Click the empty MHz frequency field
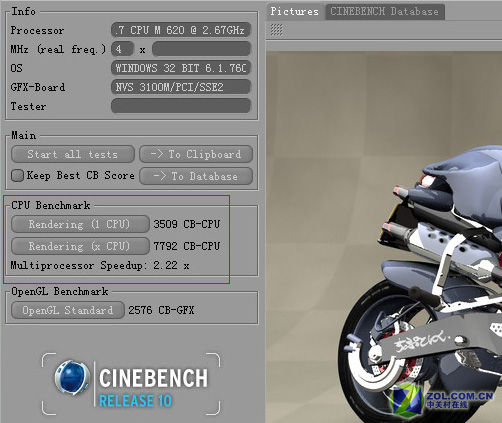 point(201,49)
